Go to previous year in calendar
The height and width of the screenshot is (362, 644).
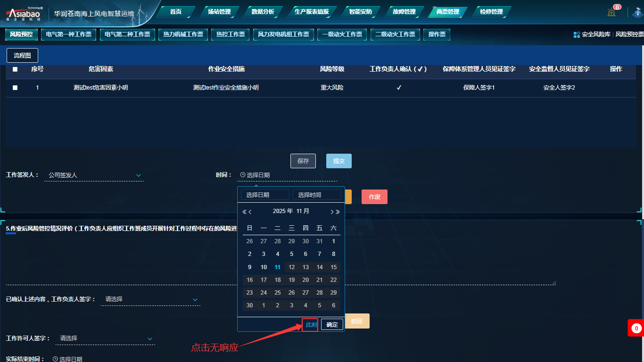(244, 212)
